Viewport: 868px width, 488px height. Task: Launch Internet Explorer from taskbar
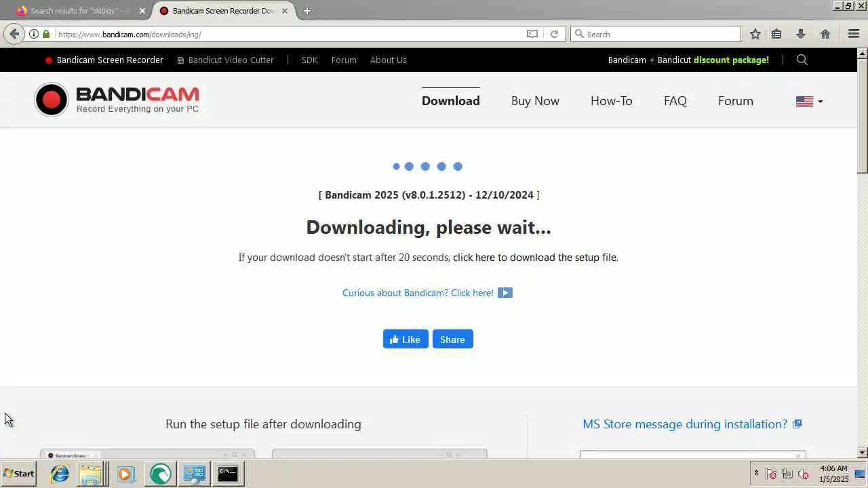coord(60,474)
